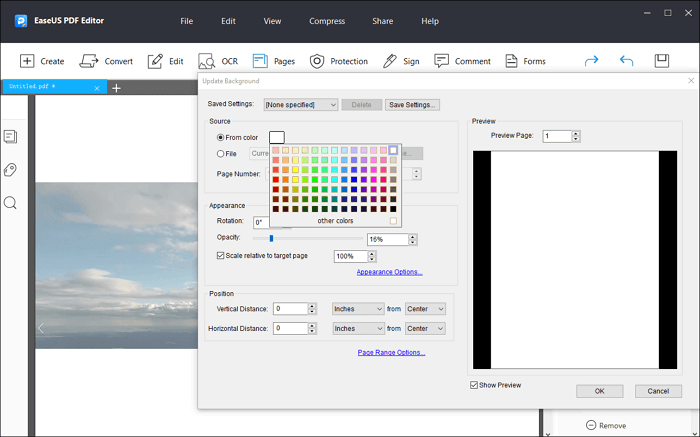This screenshot has height=437, width=700.
Task: Open the Appearance Options link
Action: pyautogui.click(x=389, y=272)
